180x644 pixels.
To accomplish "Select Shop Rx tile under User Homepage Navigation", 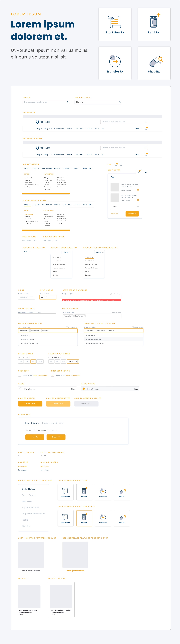I will tap(122, 492).
